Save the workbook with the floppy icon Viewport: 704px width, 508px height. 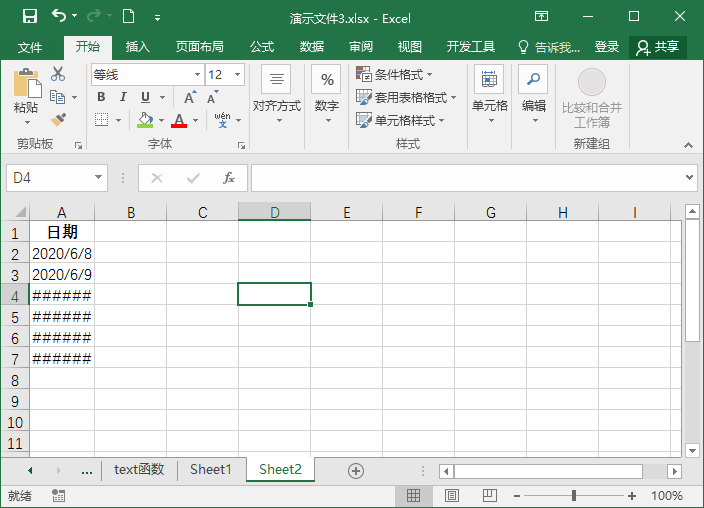tap(30, 17)
